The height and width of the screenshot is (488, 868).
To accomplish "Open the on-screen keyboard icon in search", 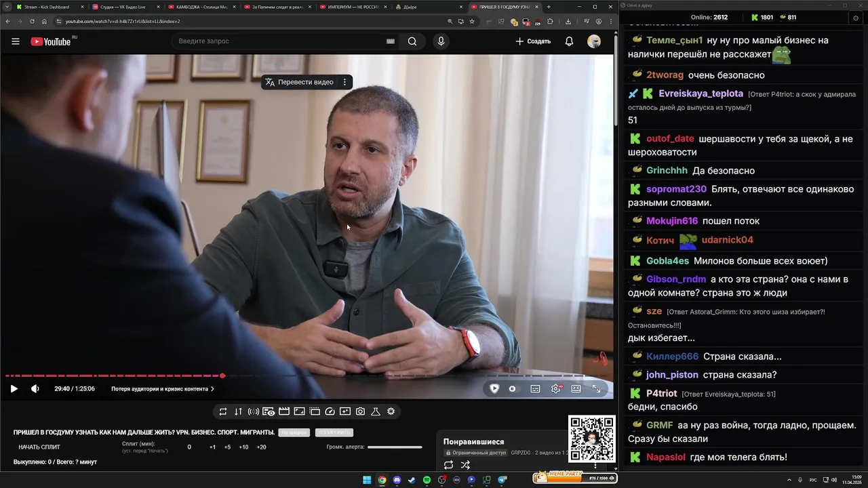I will pos(391,41).
